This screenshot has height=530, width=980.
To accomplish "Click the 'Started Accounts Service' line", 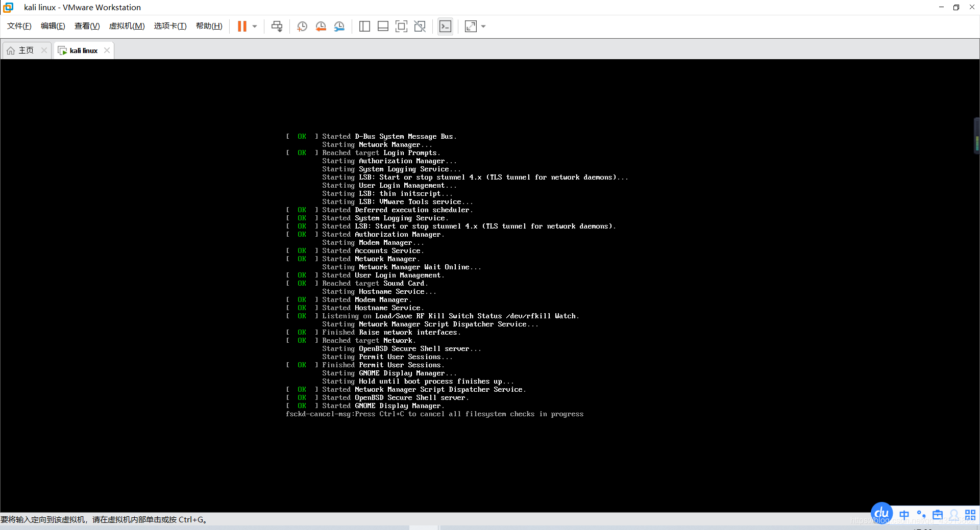I will [x=355, y=251].
